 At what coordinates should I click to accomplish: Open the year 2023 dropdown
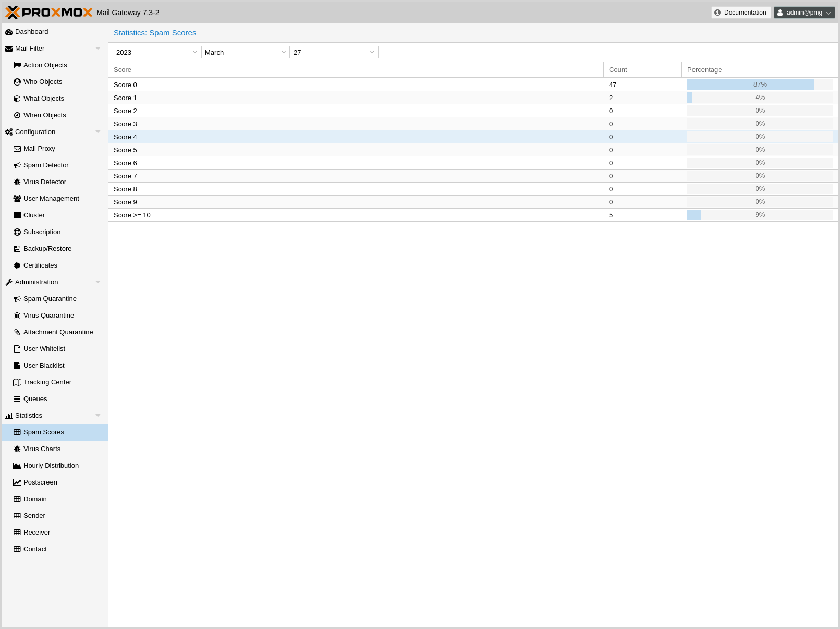point(194,52)
